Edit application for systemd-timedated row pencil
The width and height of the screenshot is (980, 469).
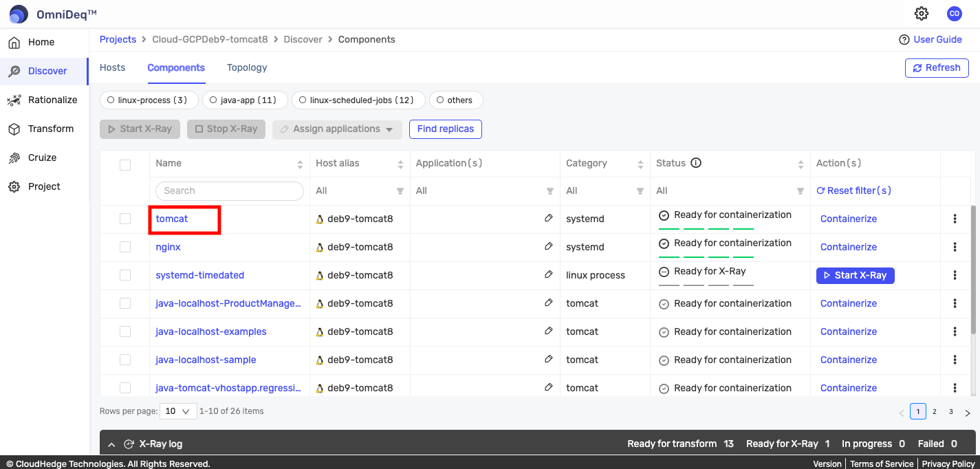point(549,274)
